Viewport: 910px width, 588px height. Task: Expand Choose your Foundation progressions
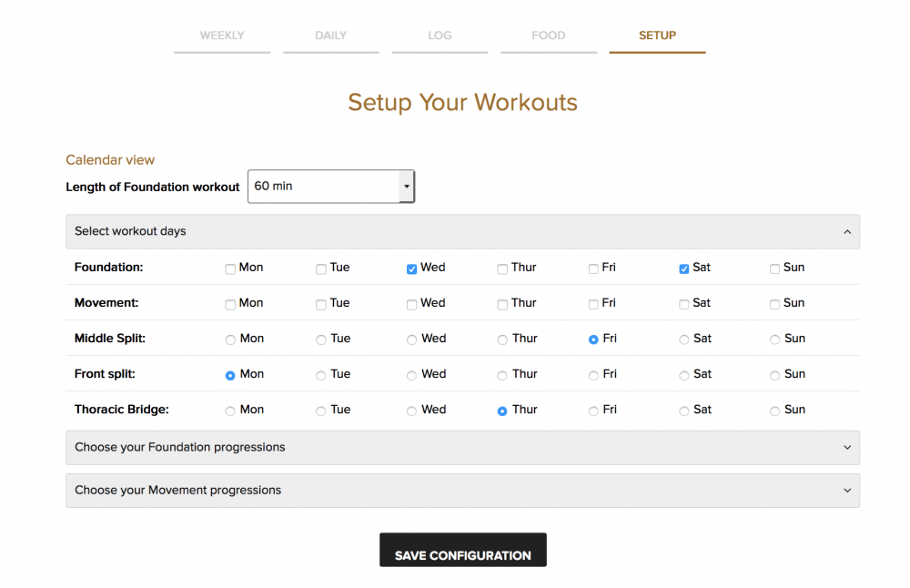coord(462,448)
